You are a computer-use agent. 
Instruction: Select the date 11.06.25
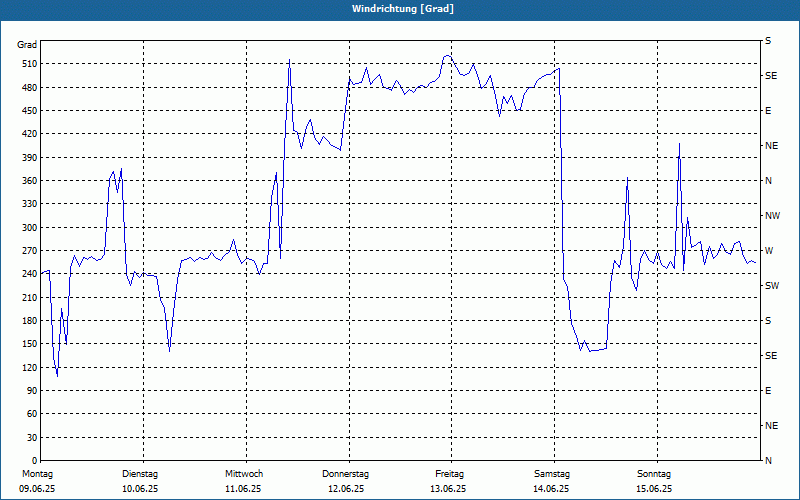coord(243,489)
